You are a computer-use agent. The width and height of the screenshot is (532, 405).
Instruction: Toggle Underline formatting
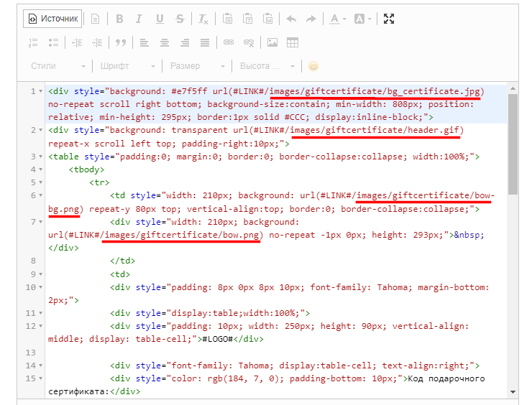(x=160, y=19)
